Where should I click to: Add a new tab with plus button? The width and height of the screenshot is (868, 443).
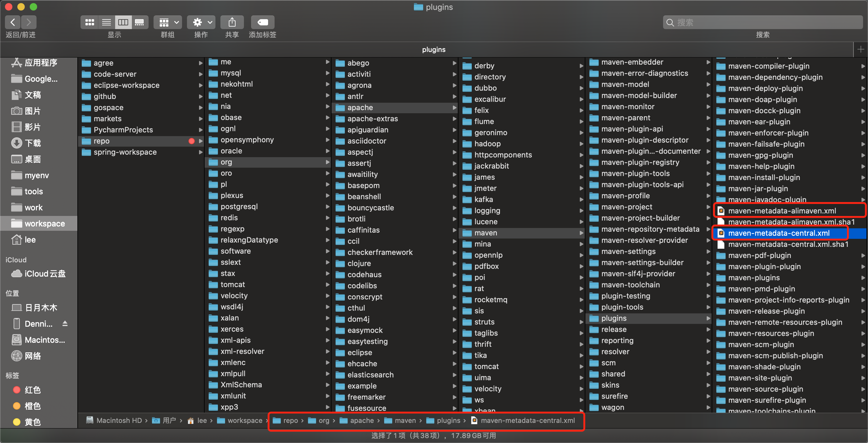[860, 49]
